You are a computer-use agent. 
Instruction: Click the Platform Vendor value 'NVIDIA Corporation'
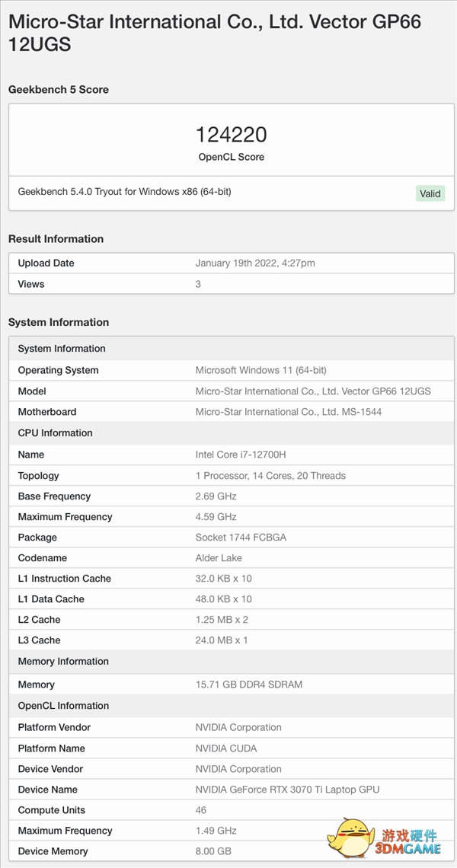tap(238, 727)
